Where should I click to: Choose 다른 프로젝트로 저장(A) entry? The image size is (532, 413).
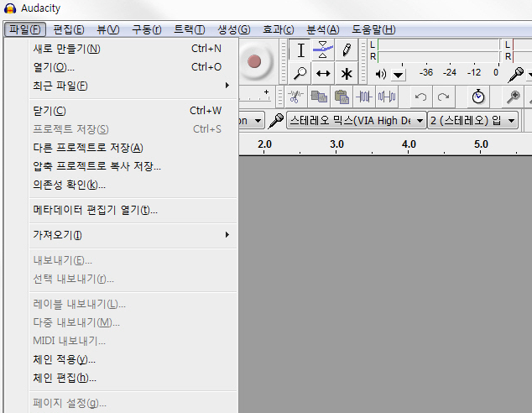click(133, 148)
